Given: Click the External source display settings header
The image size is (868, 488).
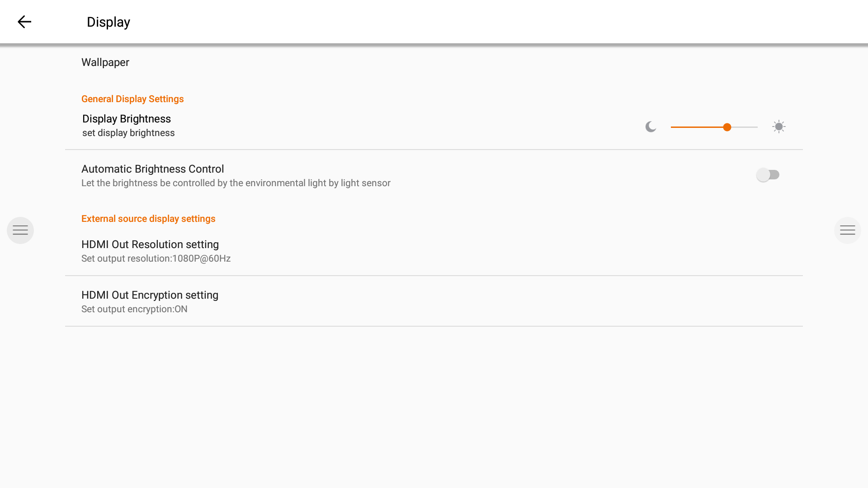Looking at the screenshot, I should pos(148,219).
